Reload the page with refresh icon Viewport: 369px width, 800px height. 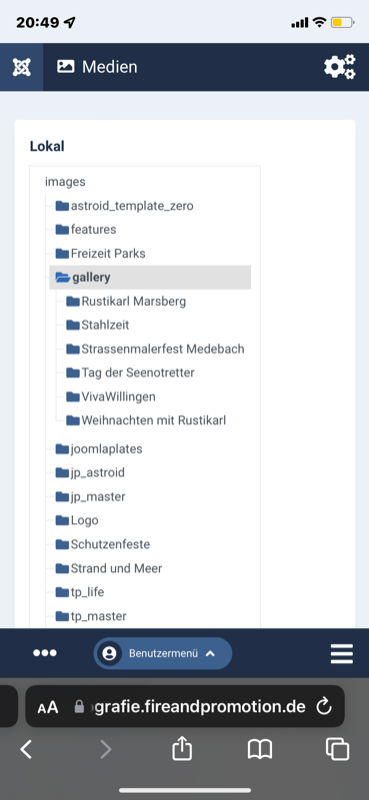(x=324, y=707)
